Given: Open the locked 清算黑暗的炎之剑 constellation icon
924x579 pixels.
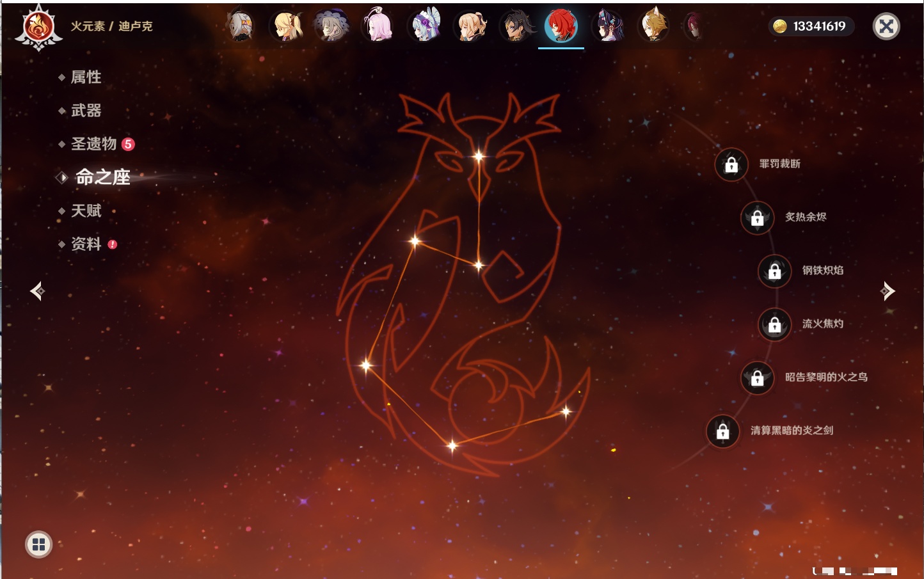Looking at the screenshot, I should [x=723, y=431].
